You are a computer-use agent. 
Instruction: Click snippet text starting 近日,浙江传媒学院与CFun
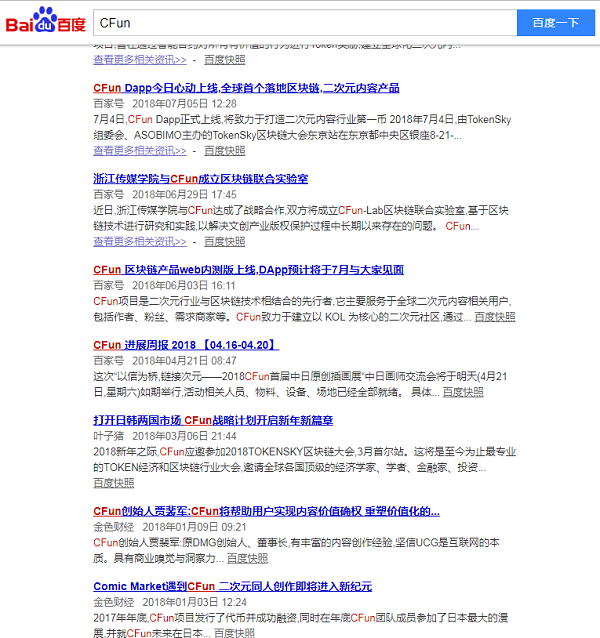pos(301,218)
